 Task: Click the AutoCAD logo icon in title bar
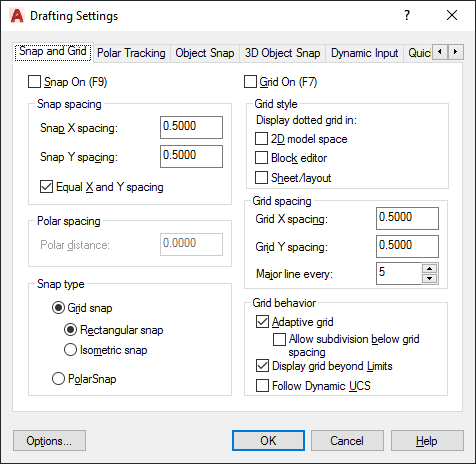(17, 16)
